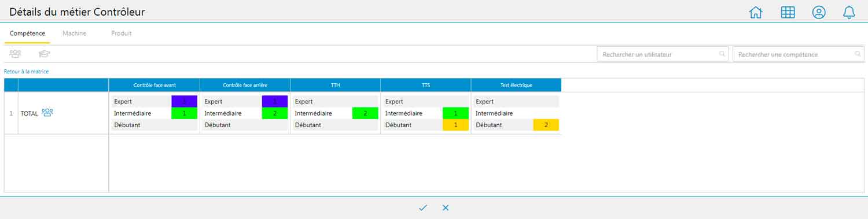Click the TTH column header
The image size is (868, 219).
(x=335, y=85)
